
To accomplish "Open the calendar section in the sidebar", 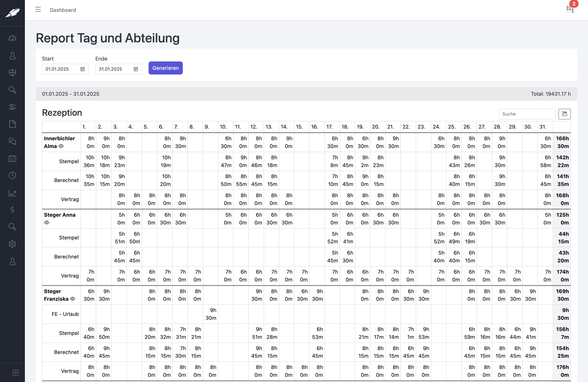I will click(x=12, y=158).
